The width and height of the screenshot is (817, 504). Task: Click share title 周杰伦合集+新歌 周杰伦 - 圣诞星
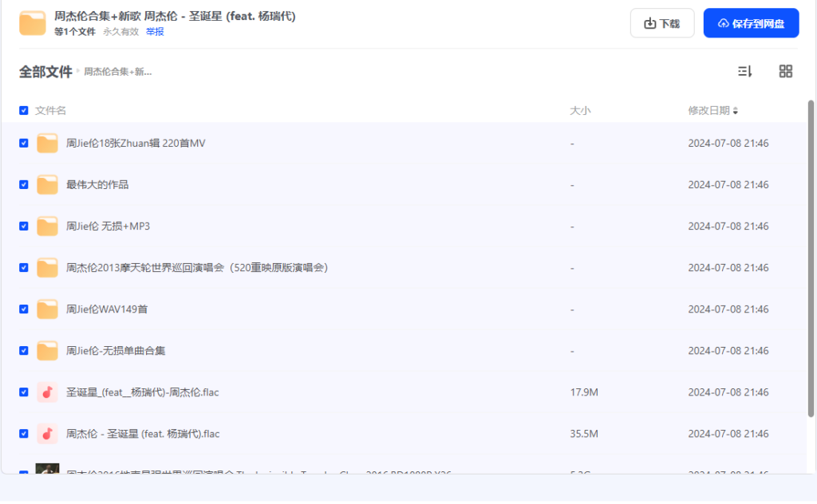tap(175, 16)
